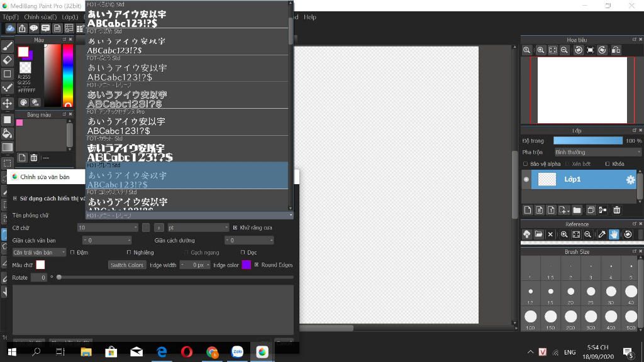Pick the Màu chữ white text color

(40, 265)
